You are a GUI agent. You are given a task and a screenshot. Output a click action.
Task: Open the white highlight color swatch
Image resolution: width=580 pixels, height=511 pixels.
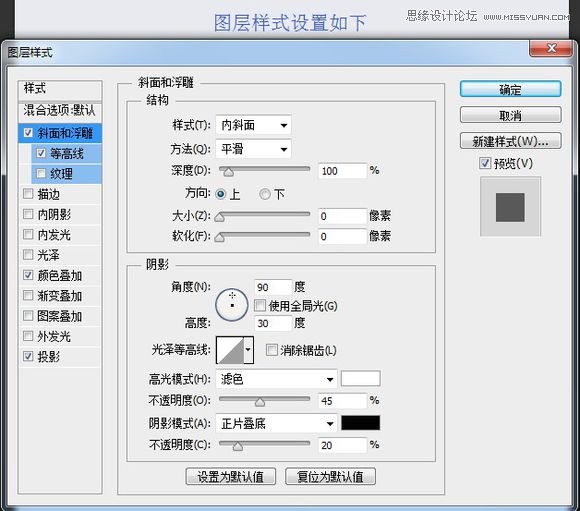(x=360, y=379)
